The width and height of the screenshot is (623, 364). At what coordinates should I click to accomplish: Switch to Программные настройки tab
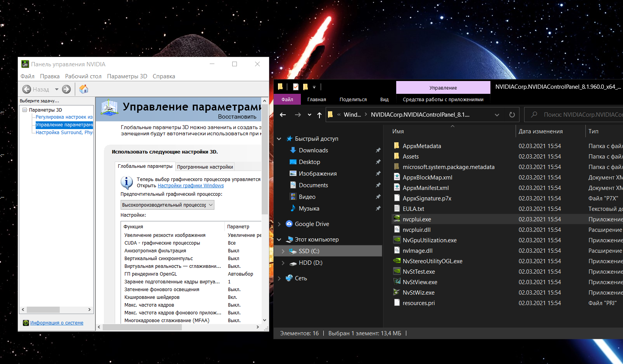[x=205, y=167]
